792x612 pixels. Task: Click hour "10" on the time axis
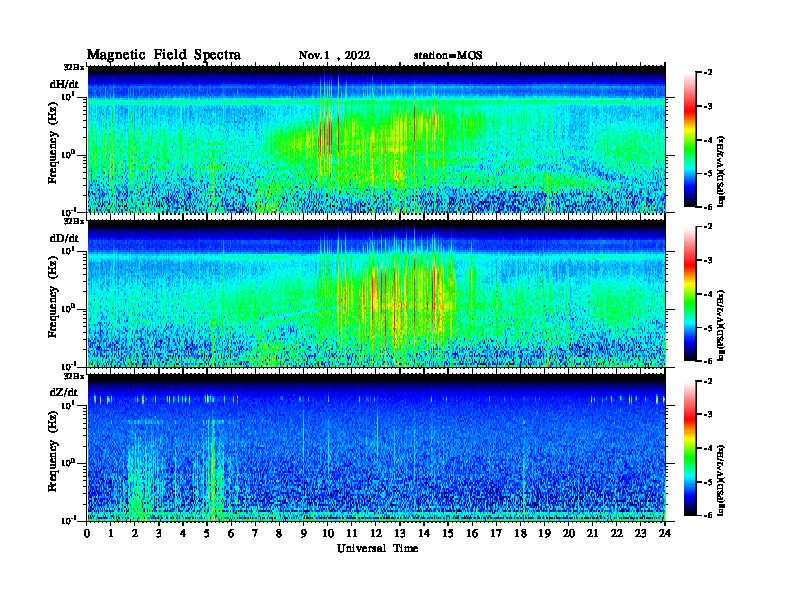(x=328, y=533)
